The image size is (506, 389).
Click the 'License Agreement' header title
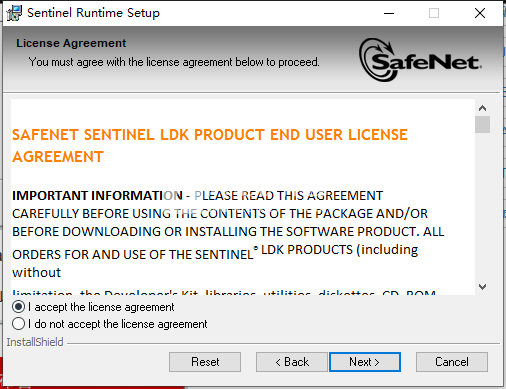pos(71,43)
